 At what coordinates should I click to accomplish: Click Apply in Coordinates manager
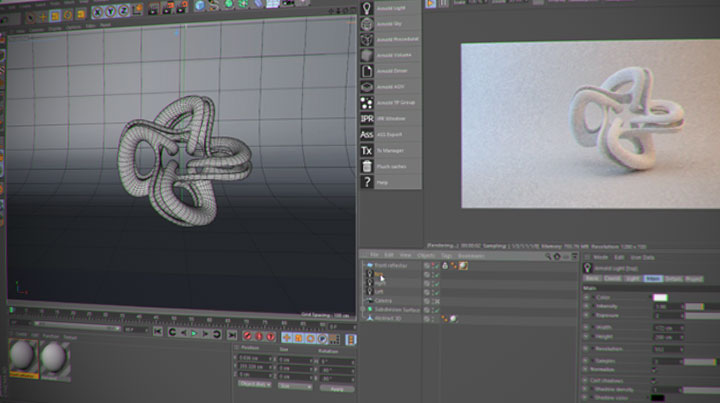click(337, 389)
